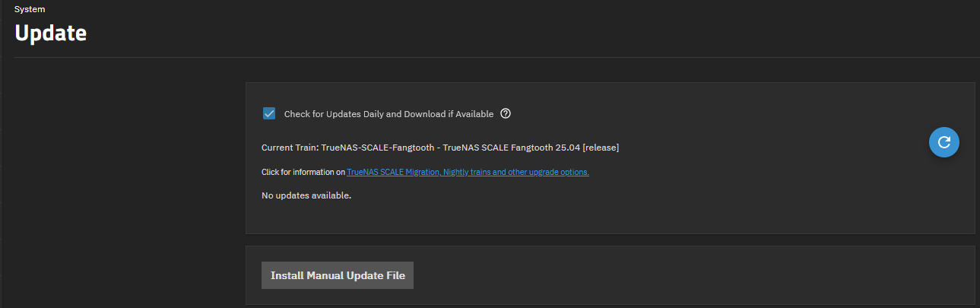Untick the daily update check checkbox

pos(269,113)
